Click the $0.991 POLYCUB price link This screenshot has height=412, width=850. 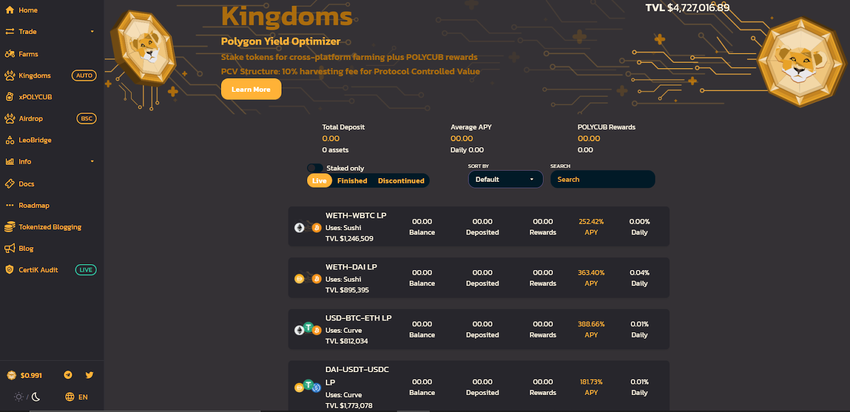click(x=31, y=375)
